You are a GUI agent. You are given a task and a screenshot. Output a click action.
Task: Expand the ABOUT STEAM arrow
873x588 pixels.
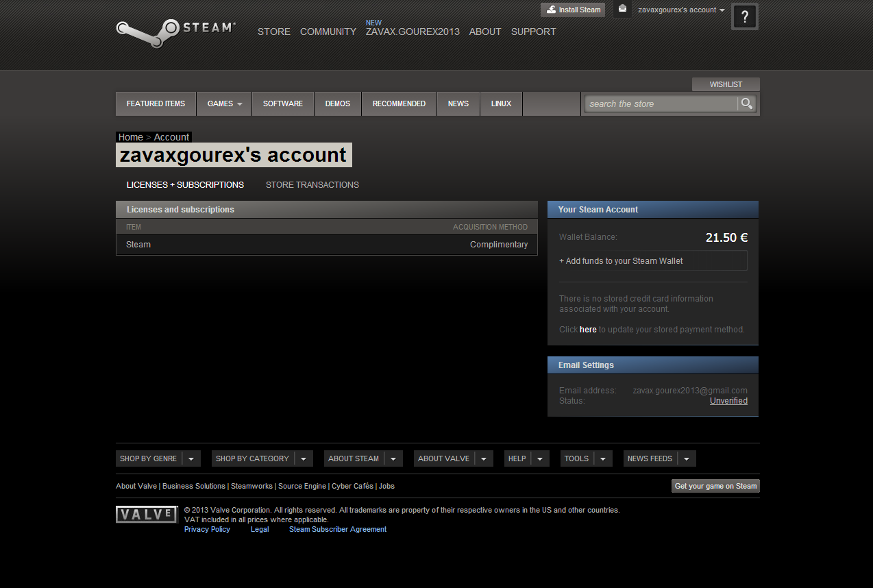point(393,458)
